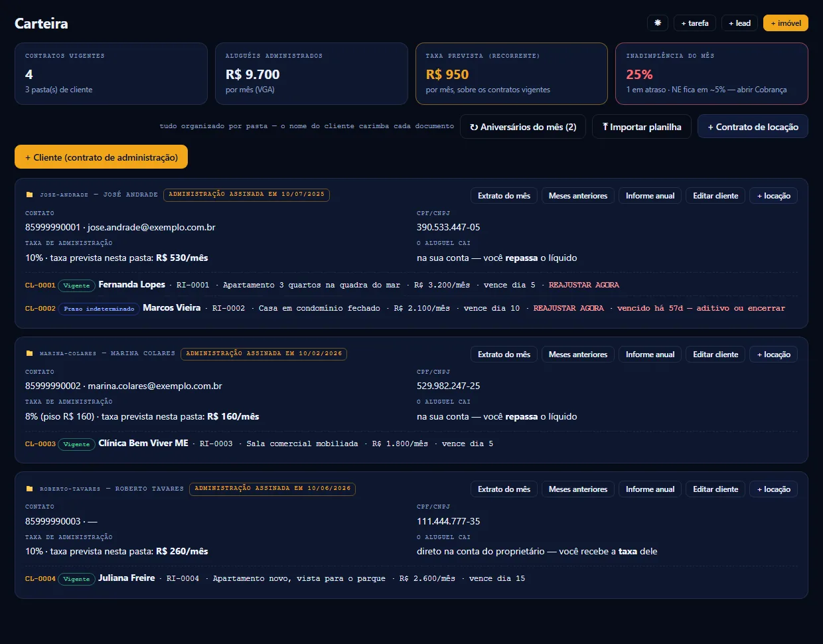823x644 pixels.
Task: Open Informe anual for José Andrade
Action: coord(650,196)
